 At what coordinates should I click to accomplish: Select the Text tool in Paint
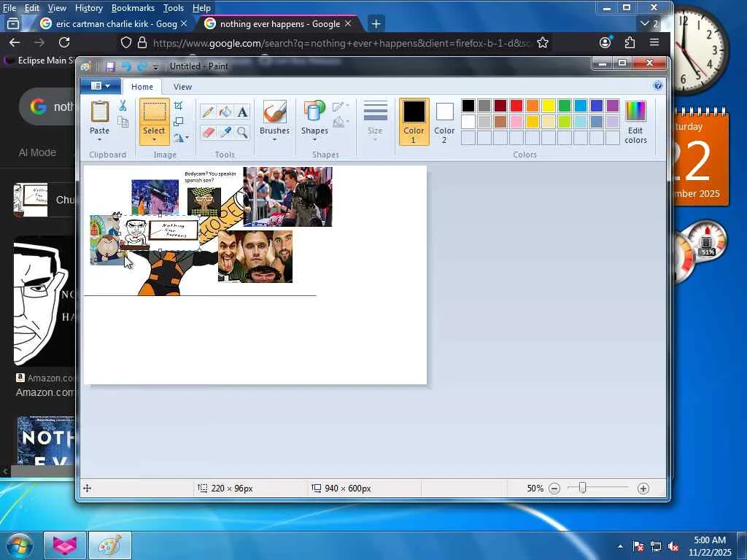point(242,112)
